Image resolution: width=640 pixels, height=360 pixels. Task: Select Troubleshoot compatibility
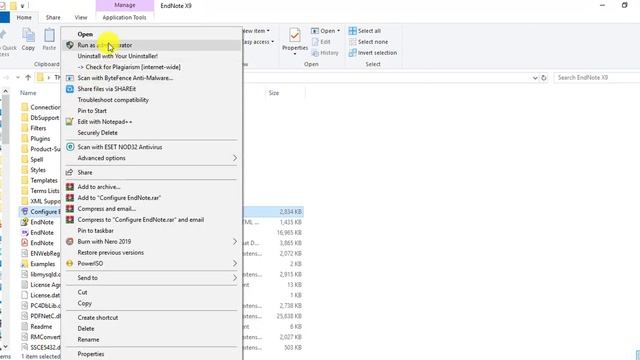pos(113,100)
